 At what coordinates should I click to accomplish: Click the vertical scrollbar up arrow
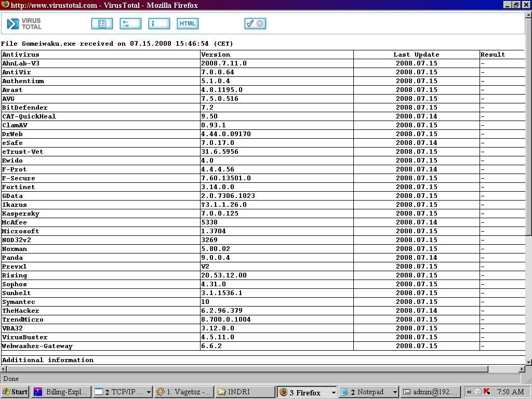pos(528,15)
